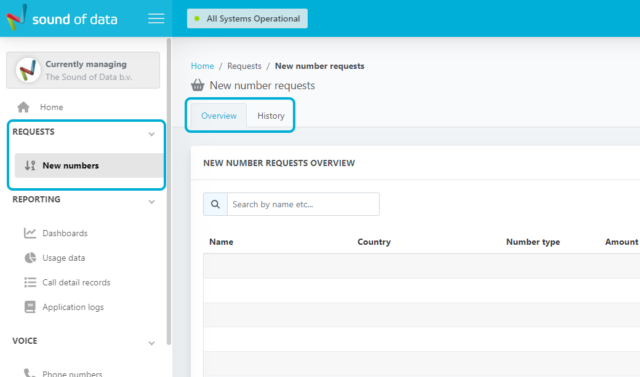Click the basket icon beside page title
640x377 pixels.
click(198, 85)
